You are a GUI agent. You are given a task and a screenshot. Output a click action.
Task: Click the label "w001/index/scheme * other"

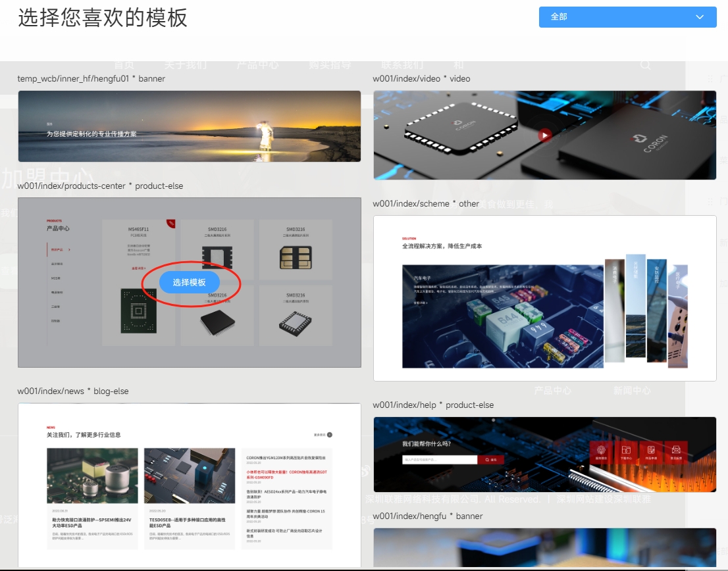426,204
